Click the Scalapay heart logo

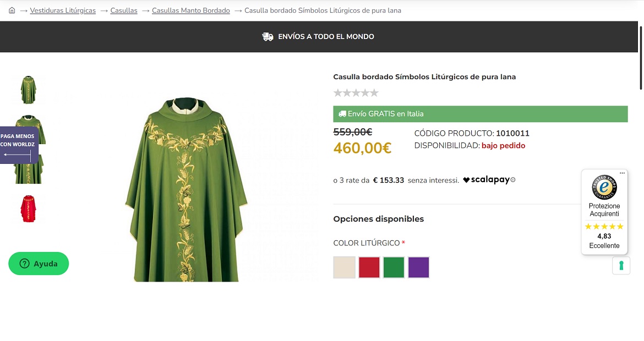tap(466, 180)
